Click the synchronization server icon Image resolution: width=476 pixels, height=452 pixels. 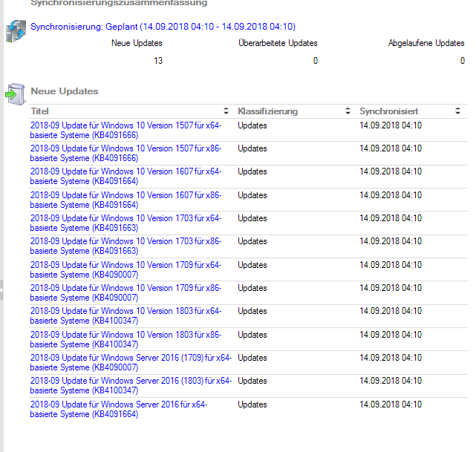point(16,31)
